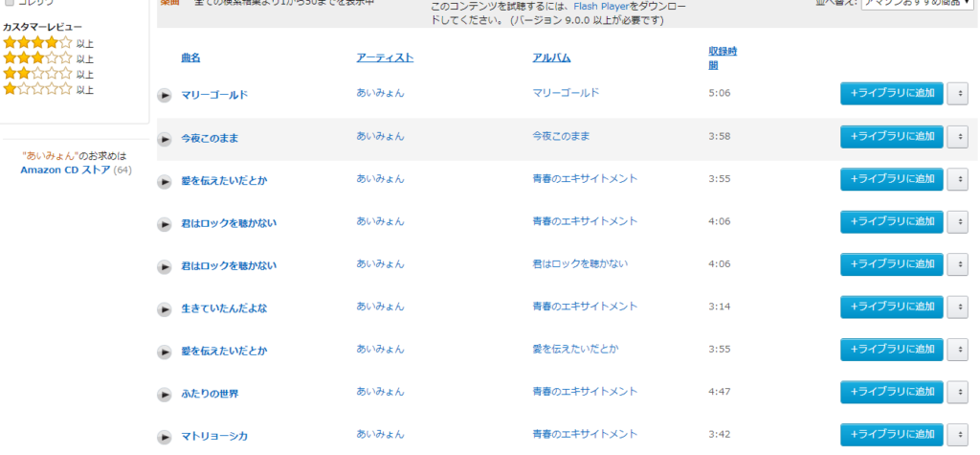Open artist あいみょん in 生きていたんだよな row

380,306
